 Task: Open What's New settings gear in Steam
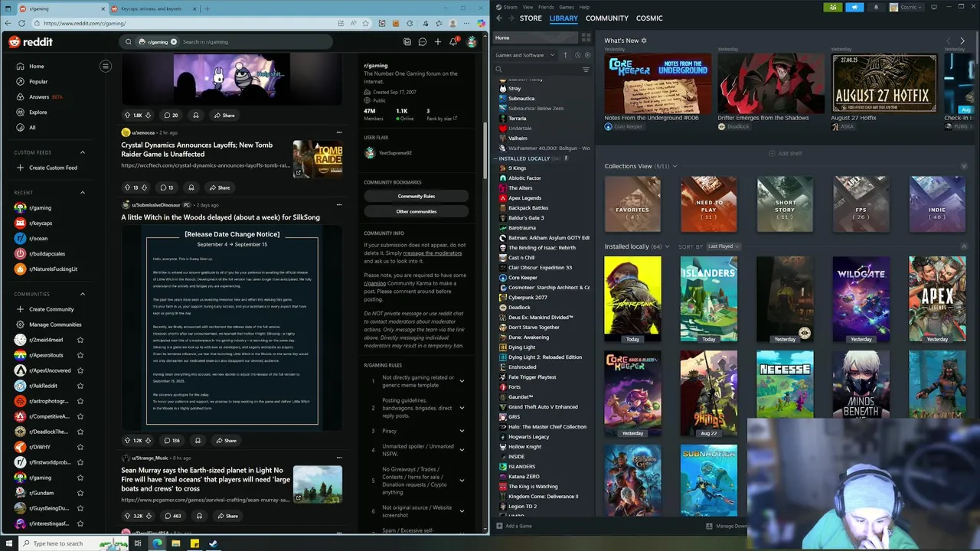coord(644,41)
